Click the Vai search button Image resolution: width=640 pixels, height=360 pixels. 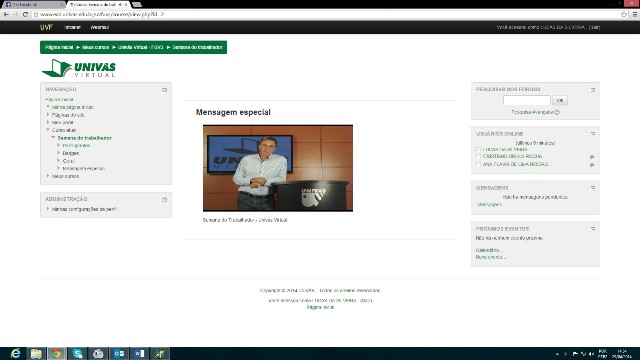tap(560, 100)
